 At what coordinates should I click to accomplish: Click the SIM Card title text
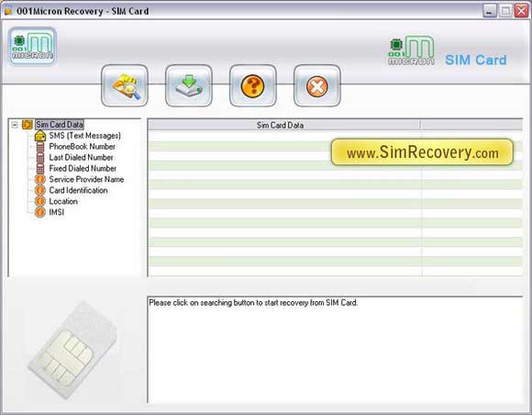(476, 60)
